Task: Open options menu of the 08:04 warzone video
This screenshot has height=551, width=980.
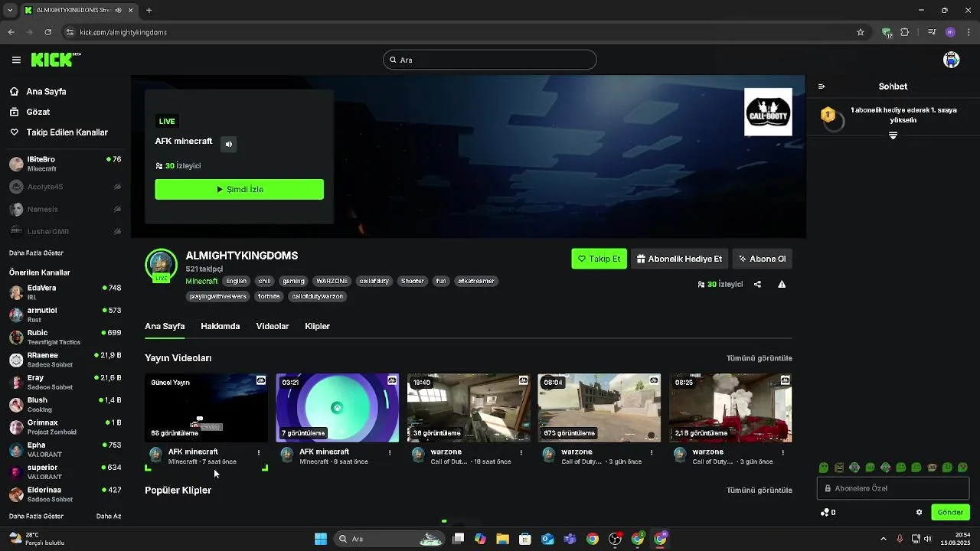Action: tap(652, 452)
